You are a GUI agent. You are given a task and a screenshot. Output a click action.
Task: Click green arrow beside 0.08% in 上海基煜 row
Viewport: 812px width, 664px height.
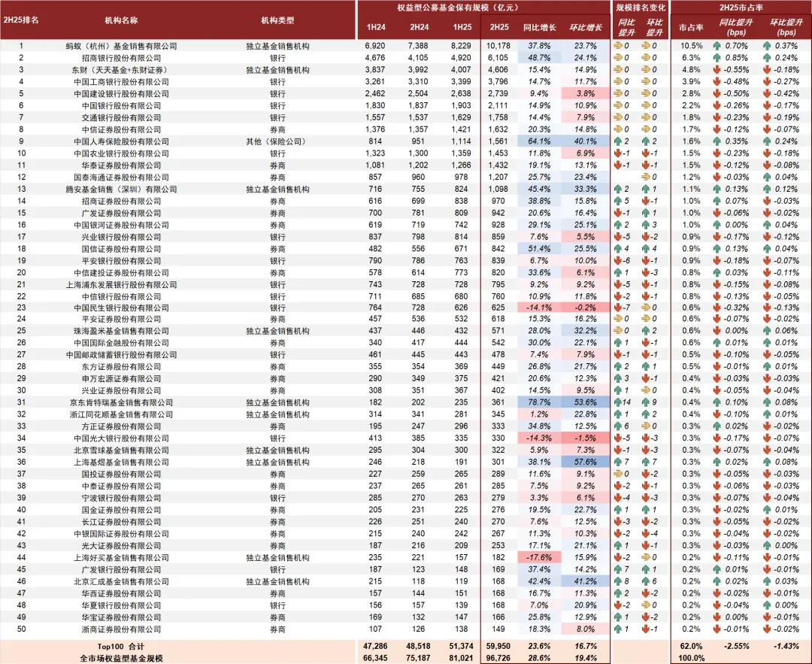pos(767,462)
